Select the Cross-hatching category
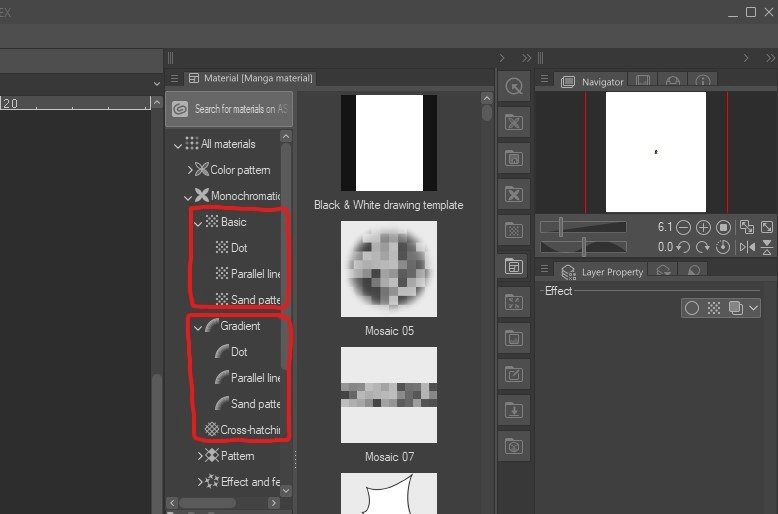778x514 pixels. coord(243,430)
